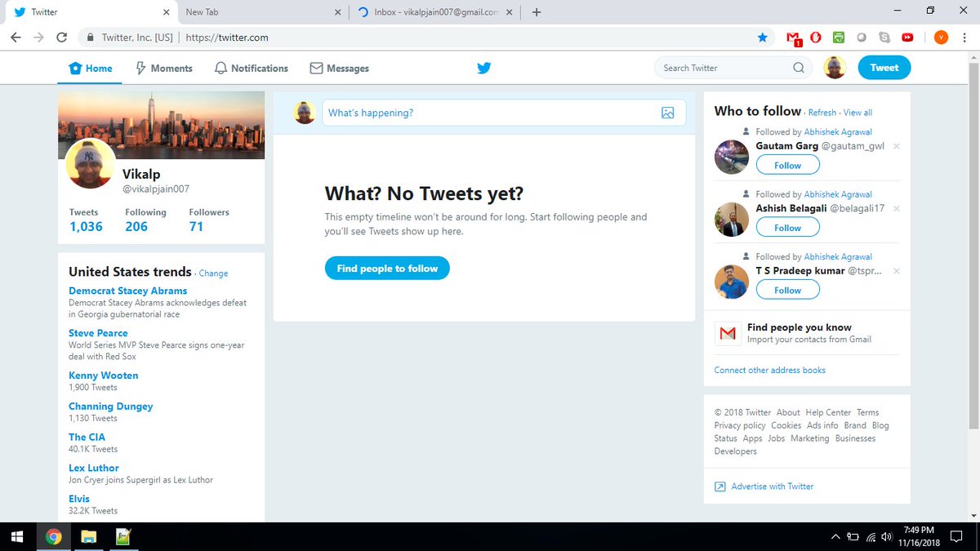Image resolution: width=980 pixels, height=551 pixels.
Task: Close the Twitter browser tab
Action: [166, 12]
